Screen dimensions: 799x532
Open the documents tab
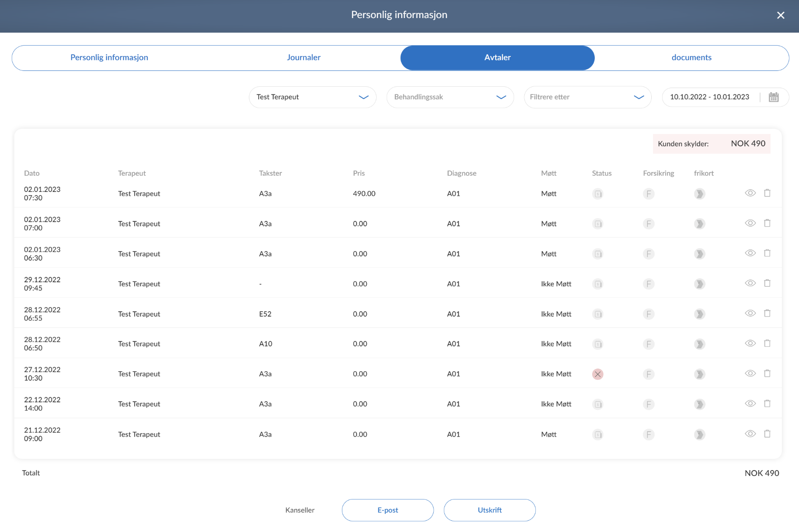click(x=691, y=58)
